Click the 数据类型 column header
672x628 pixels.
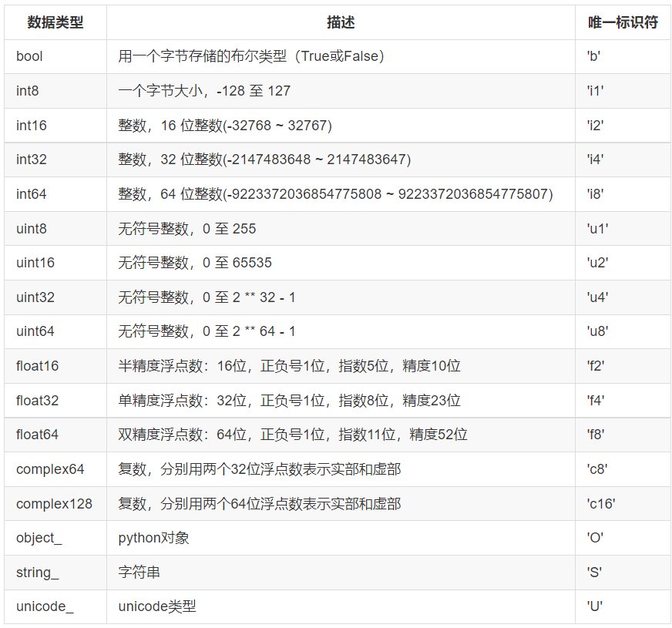pyautogui.click(x=49, y=23)
